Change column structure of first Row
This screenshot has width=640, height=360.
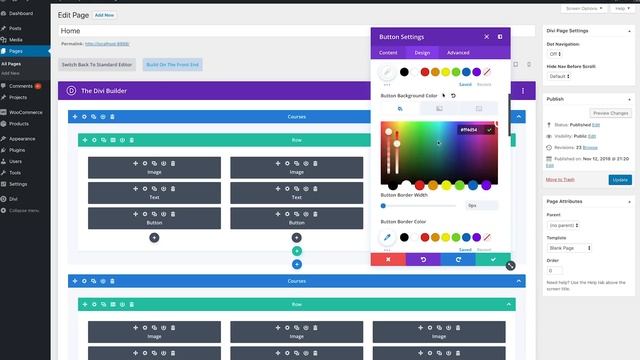(x=113, y=140)
